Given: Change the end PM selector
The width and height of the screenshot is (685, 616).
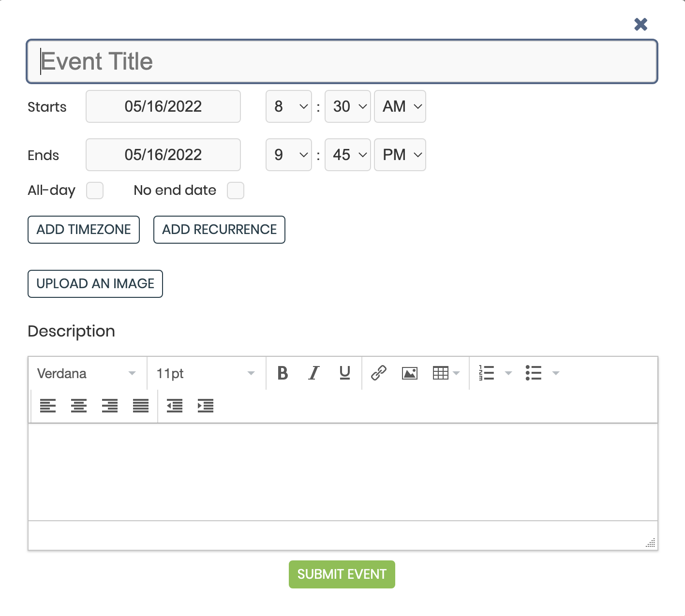Looking at the screenshot, I should click(x=400, y=155).
